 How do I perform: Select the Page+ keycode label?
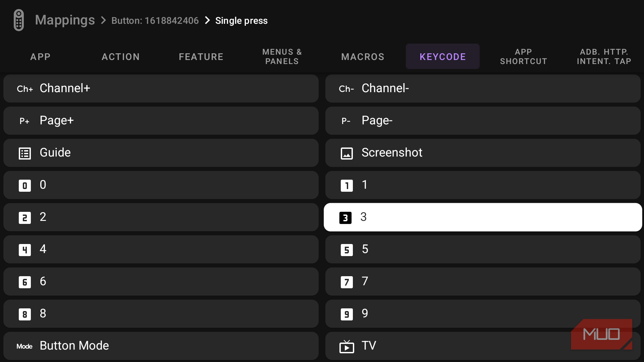(57, 121)
